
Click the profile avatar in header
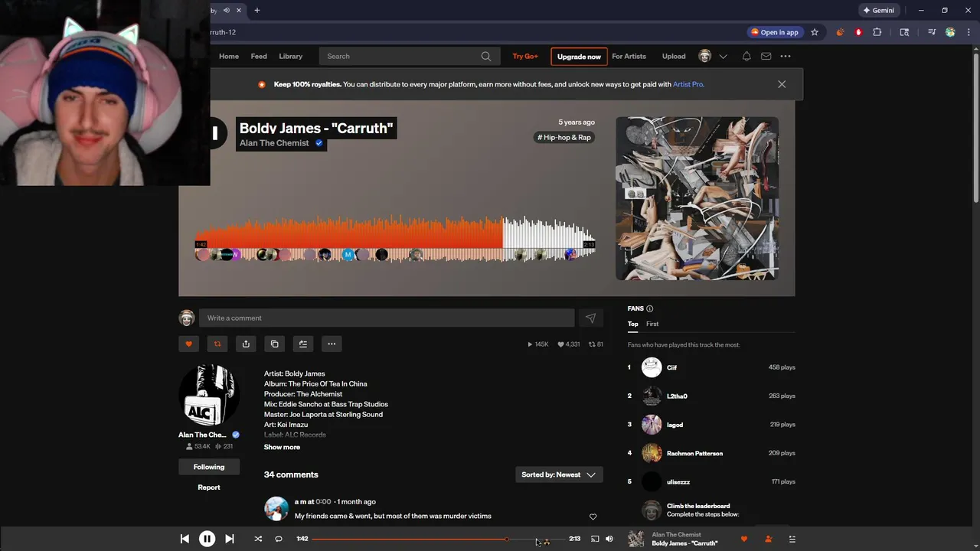pyautogui.click(x=705, y=56)
